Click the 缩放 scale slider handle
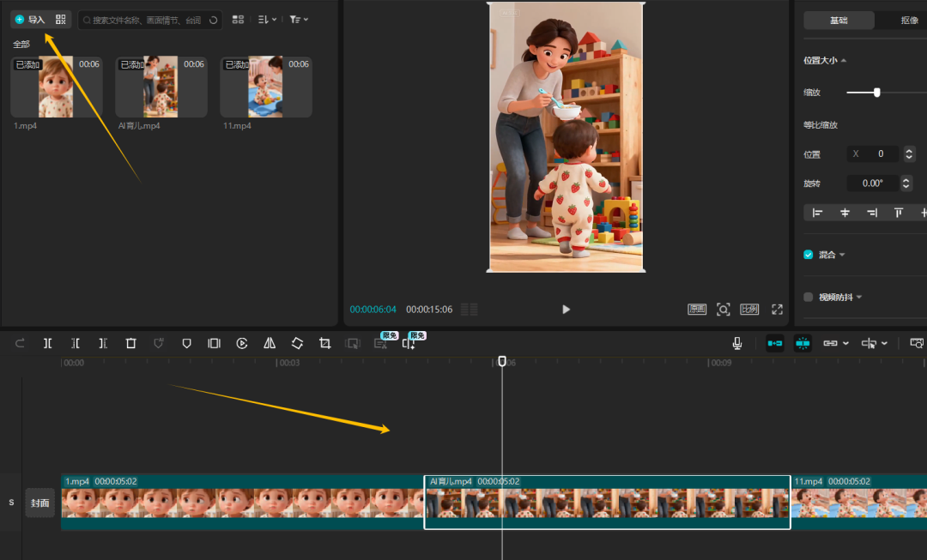Image resolution: width=927 pixels, height=560 pixels. coord(876,93)
